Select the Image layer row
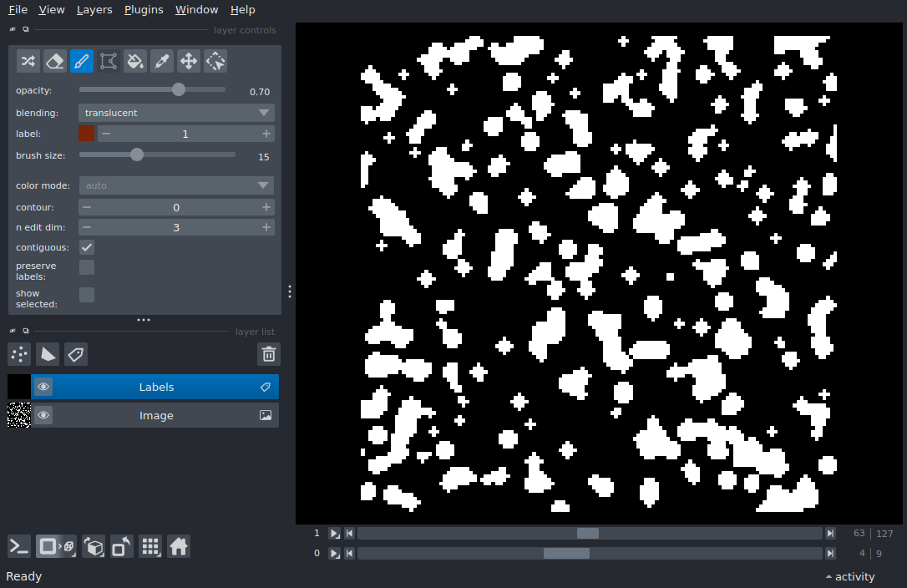This screenshot has width=907, height=588. [x=143, y=415]
